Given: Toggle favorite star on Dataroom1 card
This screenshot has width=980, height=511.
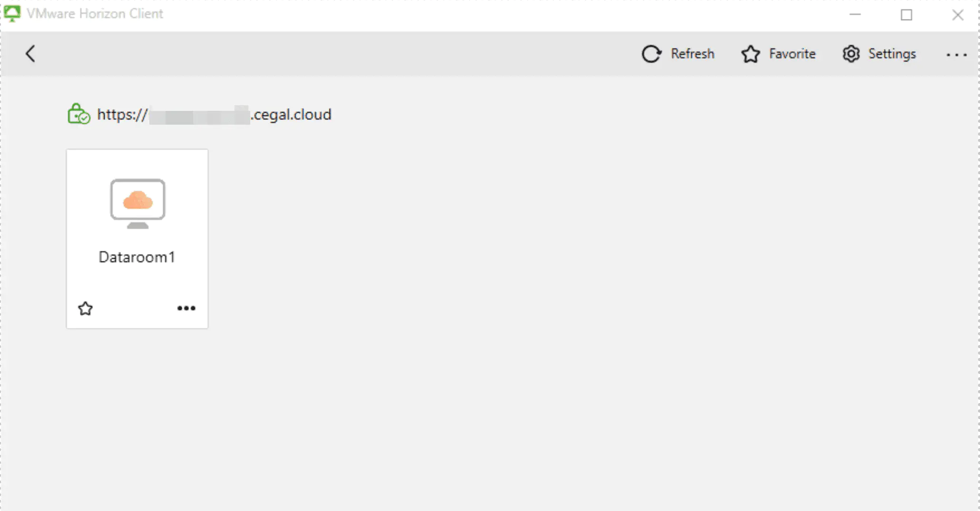Looking at the screenshot, I should pos(86,308).
